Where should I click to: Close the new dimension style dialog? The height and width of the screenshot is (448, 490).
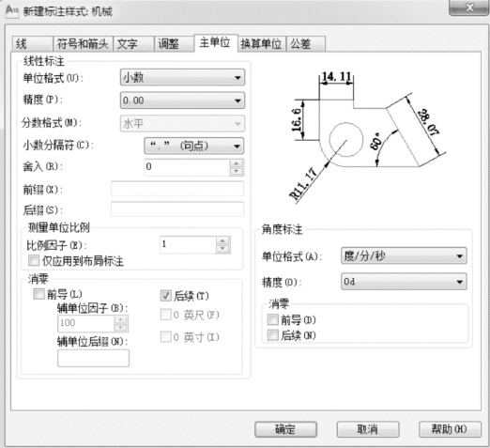(469, 8)
